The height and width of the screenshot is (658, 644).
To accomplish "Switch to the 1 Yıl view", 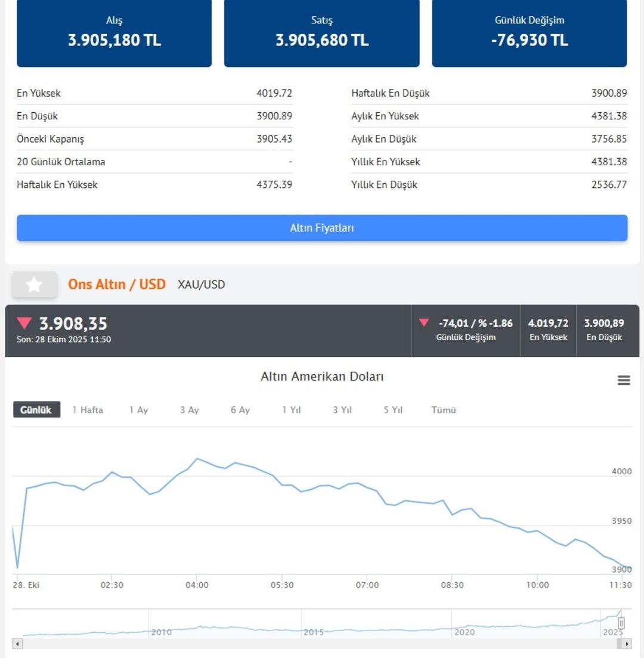I will 292,410.
